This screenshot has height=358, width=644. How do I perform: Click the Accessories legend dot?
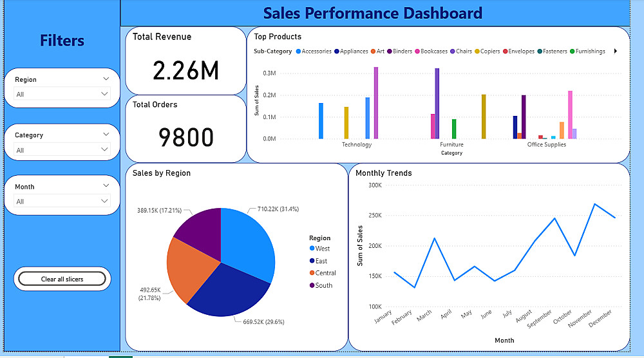coord(299,52)
